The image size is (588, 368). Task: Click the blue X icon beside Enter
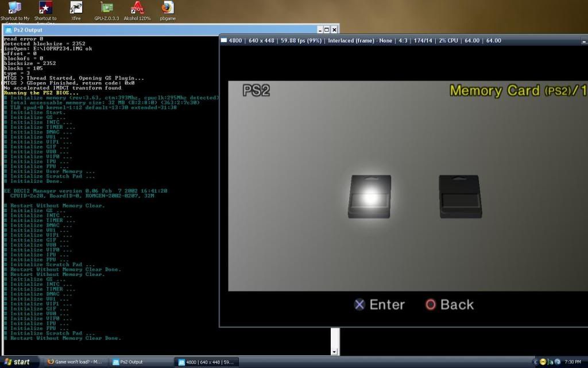point(359,305)
